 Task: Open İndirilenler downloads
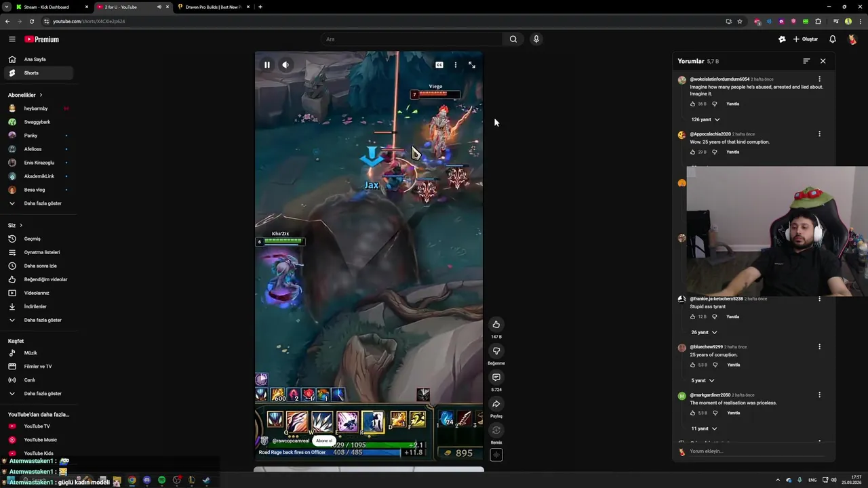(x=38, y=306)
